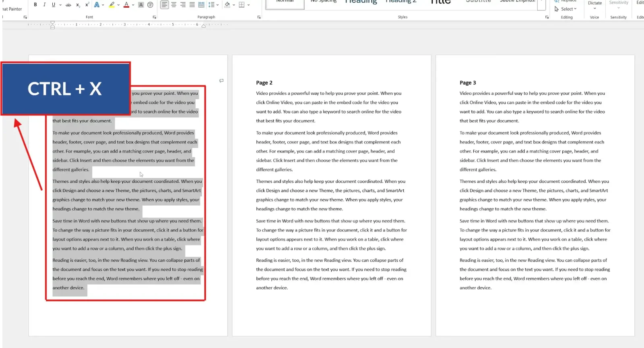
Task: Align the text right
Action: [183, 5]
